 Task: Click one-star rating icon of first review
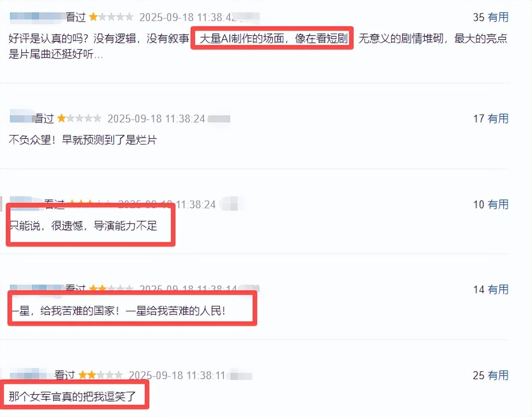(111, 17)
